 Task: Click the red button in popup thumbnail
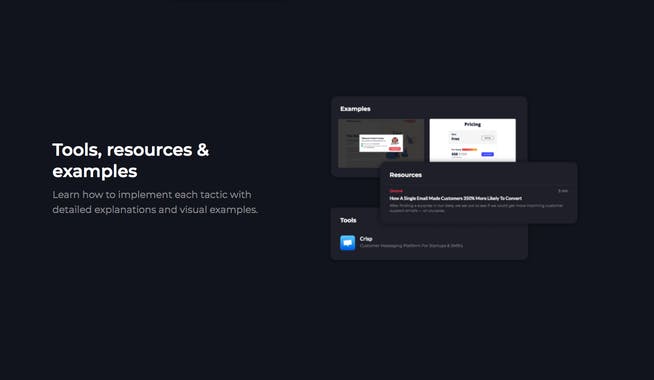click(x=395, y=149)
